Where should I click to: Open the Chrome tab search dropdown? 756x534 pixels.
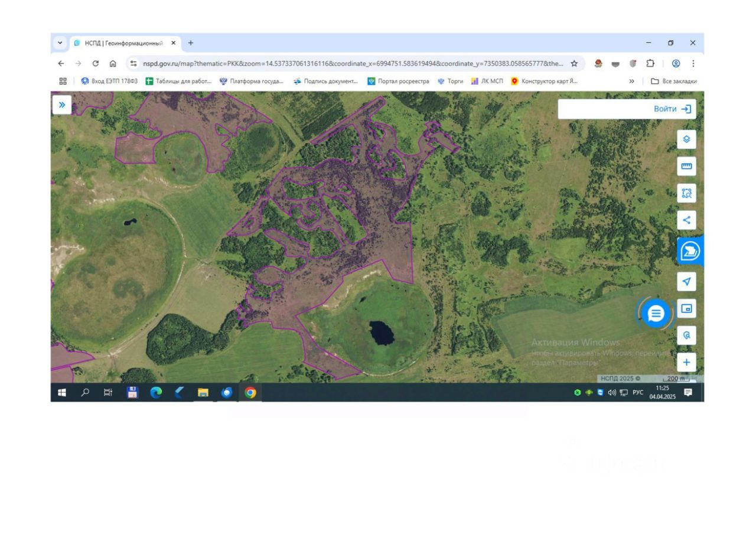coord(60,43)
